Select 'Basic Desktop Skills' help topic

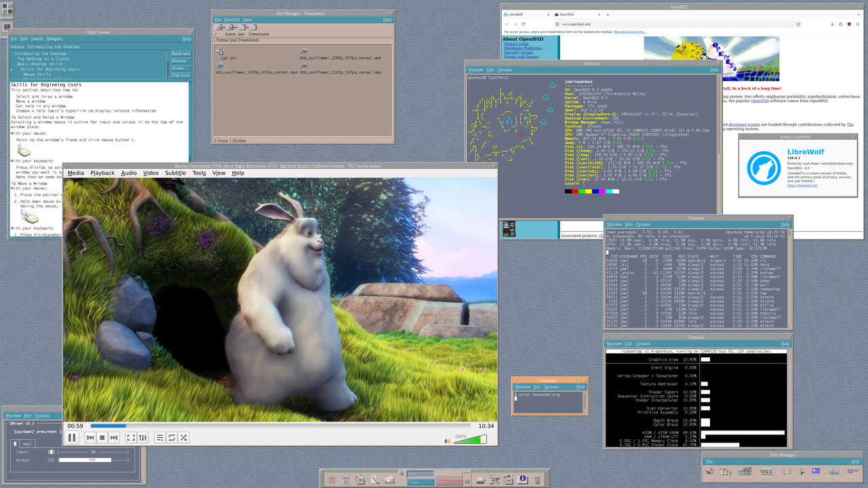tap(40, 64)
